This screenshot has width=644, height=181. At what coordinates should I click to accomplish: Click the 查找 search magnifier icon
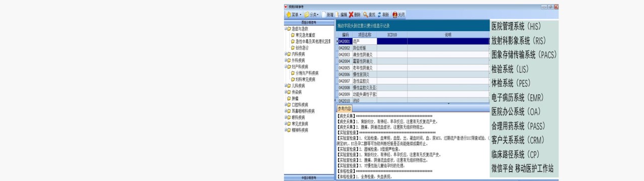[369, 15]
